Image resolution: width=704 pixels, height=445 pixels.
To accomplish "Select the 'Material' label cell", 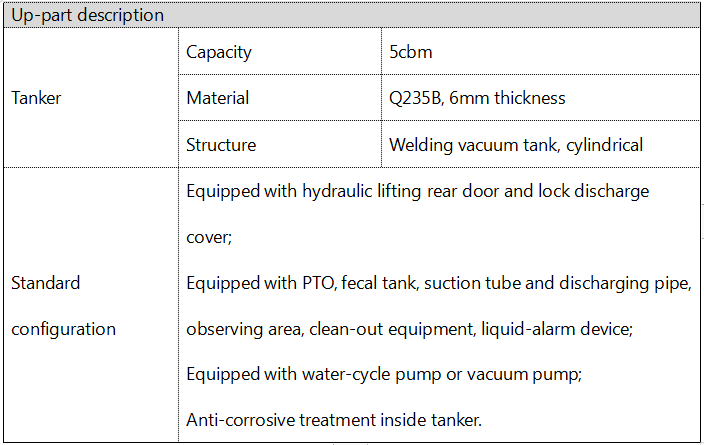I will coord(280,98).
